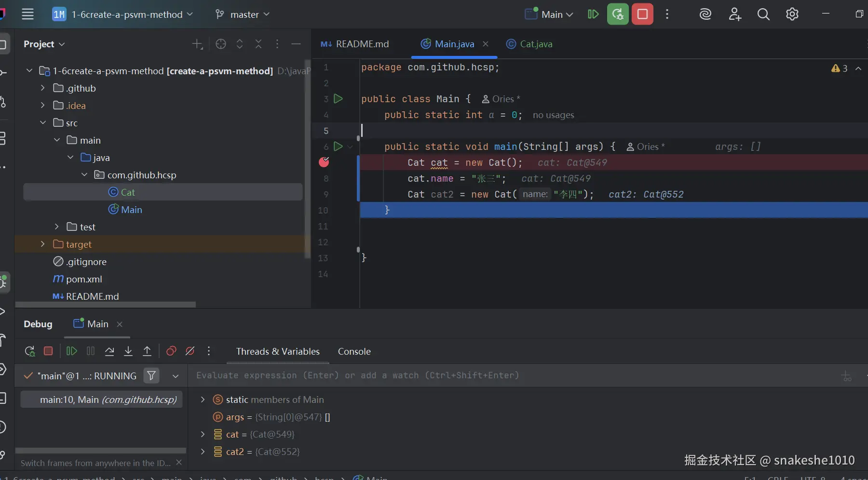
Task: Run main method from the gutter arrow on line 6
Action: click(338, 147)
